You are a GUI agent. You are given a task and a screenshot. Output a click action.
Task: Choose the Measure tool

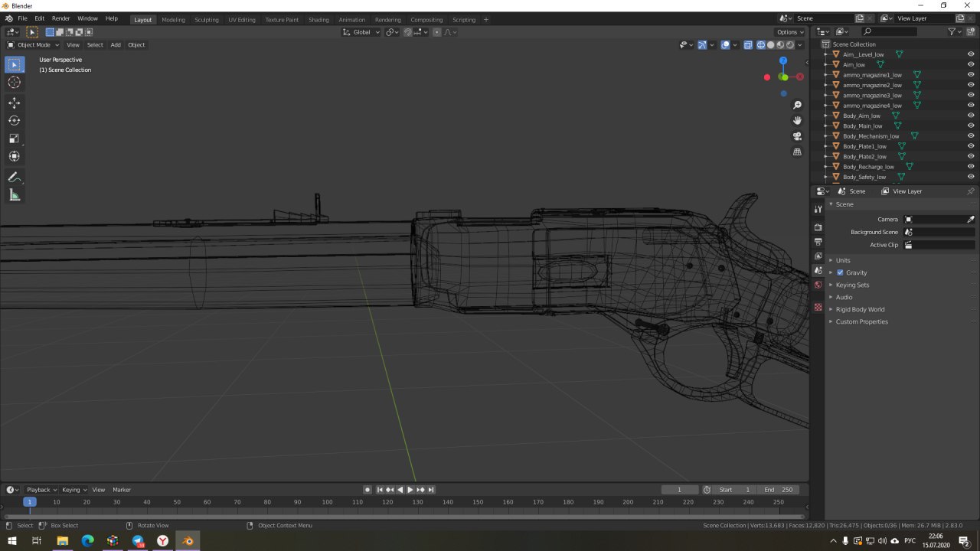(14, 195)
